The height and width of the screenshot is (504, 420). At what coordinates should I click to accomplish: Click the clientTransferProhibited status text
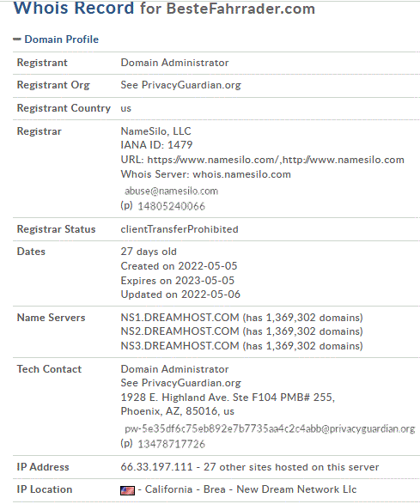tap(180, 229)
